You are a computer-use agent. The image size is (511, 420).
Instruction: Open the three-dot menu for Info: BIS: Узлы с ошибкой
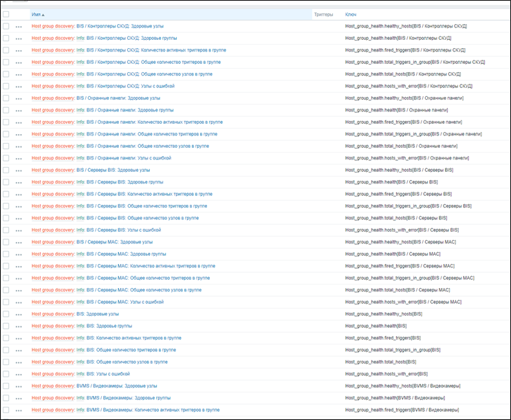click(x=19, y=374)
